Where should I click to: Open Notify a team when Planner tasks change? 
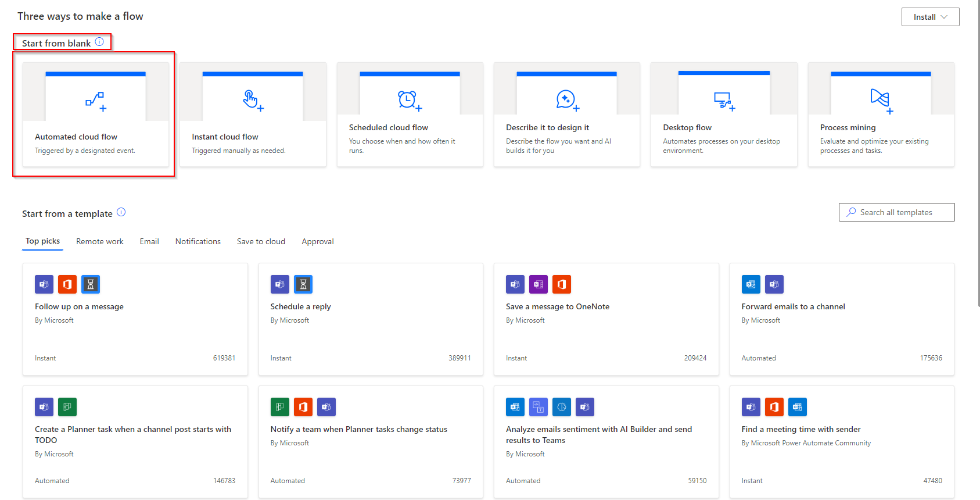358,429
